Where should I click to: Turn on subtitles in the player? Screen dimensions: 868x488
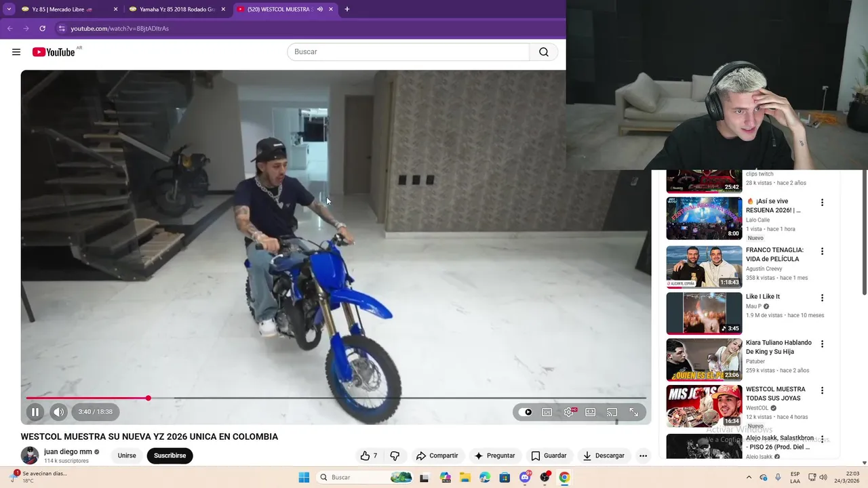[x=547, y=412]
